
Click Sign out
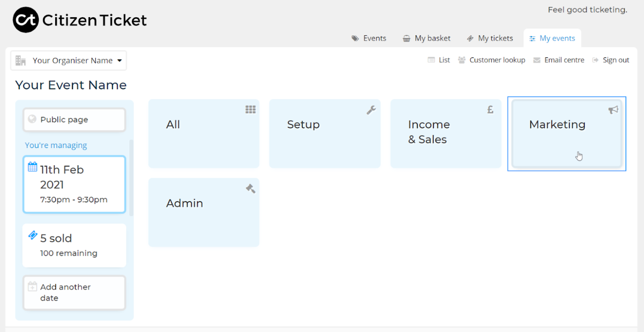(x=611, y=60)
